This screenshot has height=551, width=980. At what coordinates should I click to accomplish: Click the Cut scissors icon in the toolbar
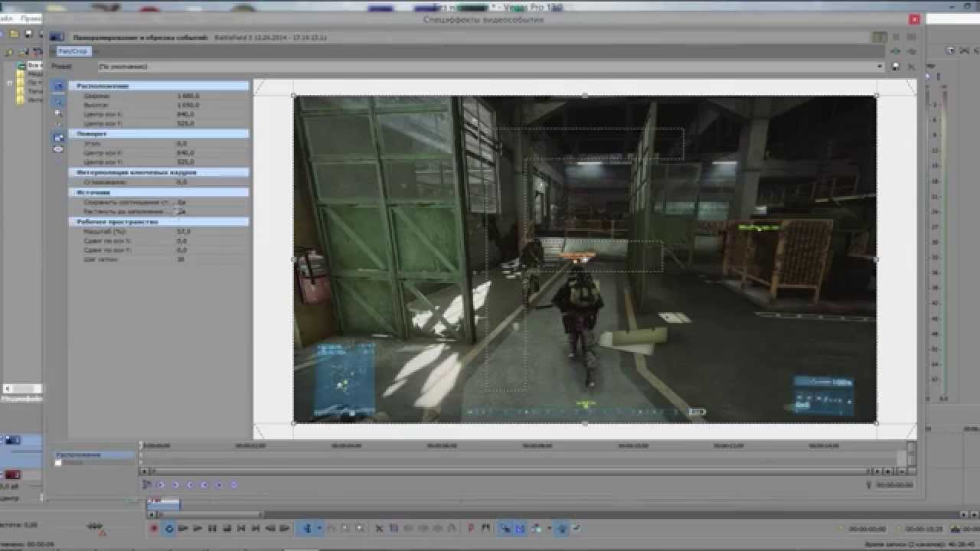(x=380, y=528)
